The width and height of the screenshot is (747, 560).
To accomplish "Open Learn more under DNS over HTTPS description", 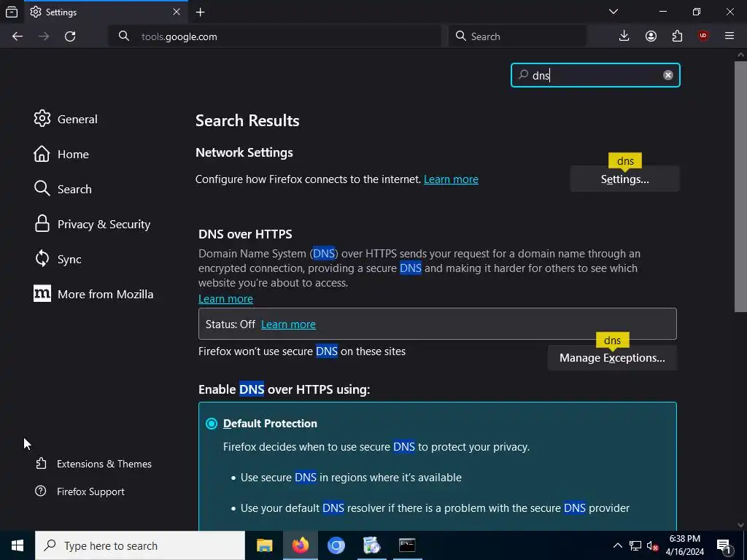I will pyautogui.click(x=225, y=298).
